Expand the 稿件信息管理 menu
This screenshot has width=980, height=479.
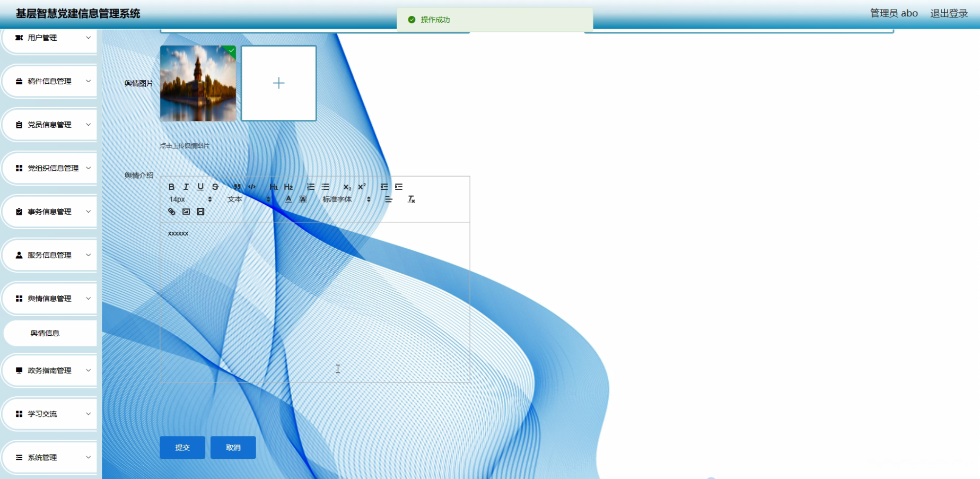(x=49, y=81)
